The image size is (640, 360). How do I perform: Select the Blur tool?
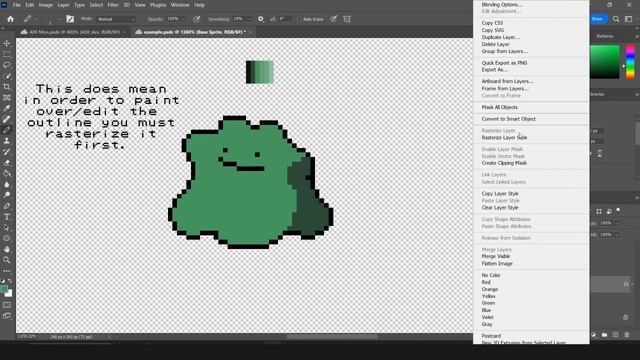coord(7,184)
